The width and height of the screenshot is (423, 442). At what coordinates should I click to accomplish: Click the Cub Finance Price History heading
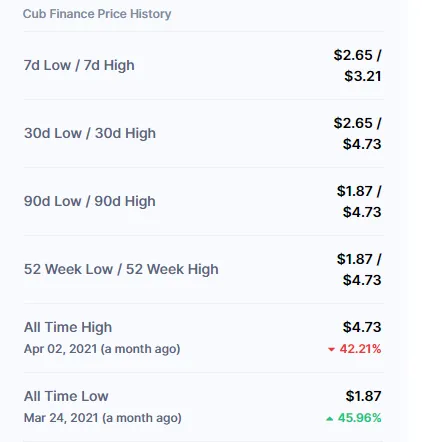coord(97,14)
